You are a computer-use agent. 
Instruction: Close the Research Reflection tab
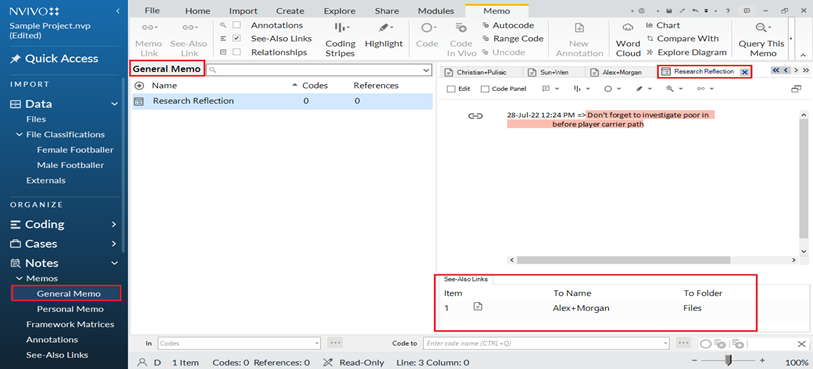click(745, 73)
